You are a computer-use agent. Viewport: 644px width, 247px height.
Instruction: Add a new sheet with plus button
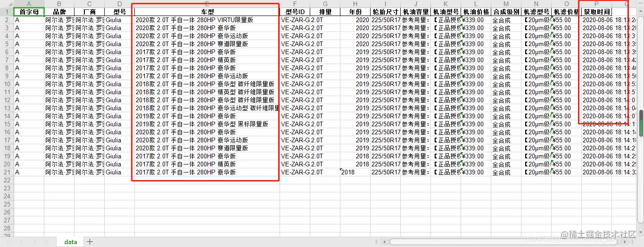pos(90,242)
